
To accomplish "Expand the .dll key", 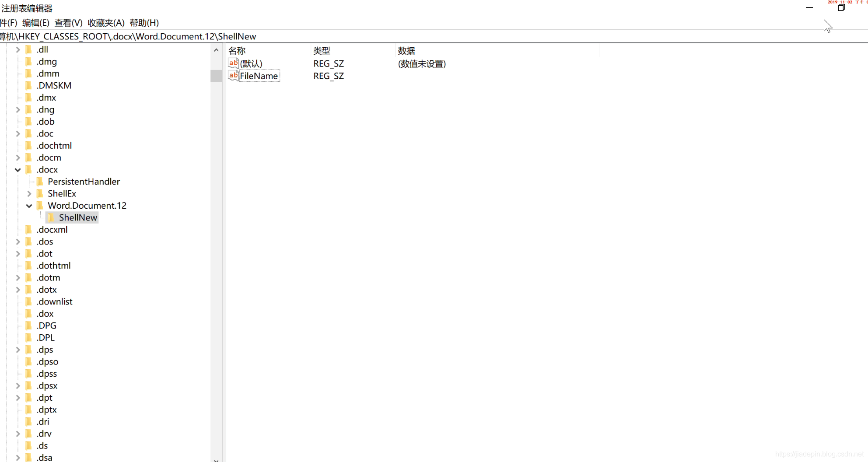I will point(18,50).
